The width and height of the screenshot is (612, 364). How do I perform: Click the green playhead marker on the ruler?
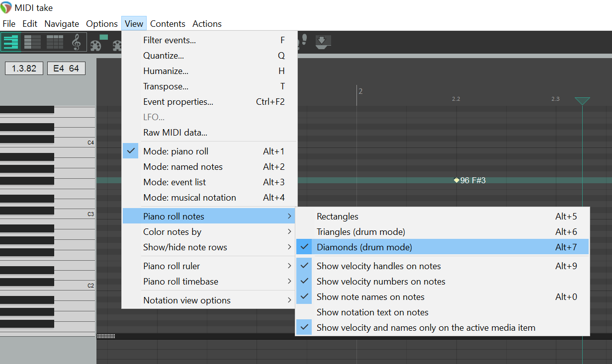click(x=582, y=101)
